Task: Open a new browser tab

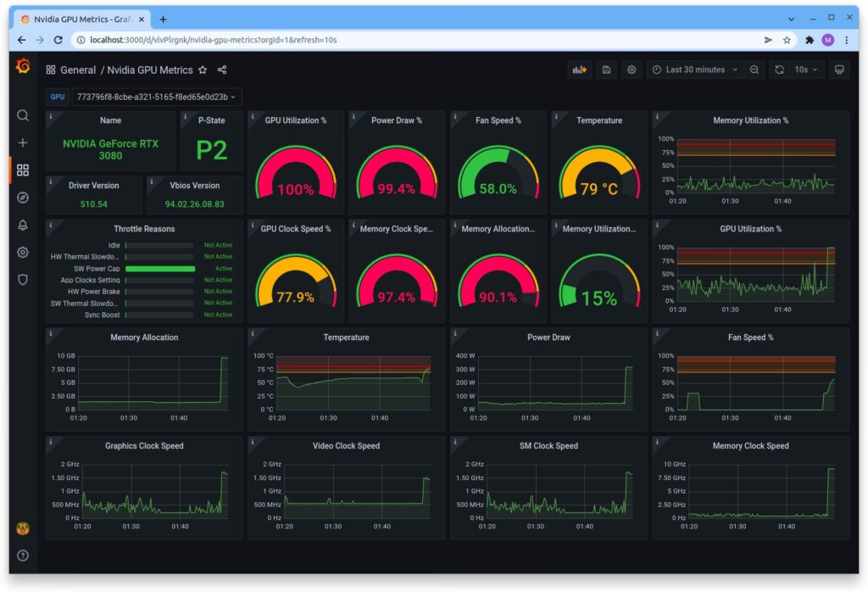Action: click(x=163, y=20)
